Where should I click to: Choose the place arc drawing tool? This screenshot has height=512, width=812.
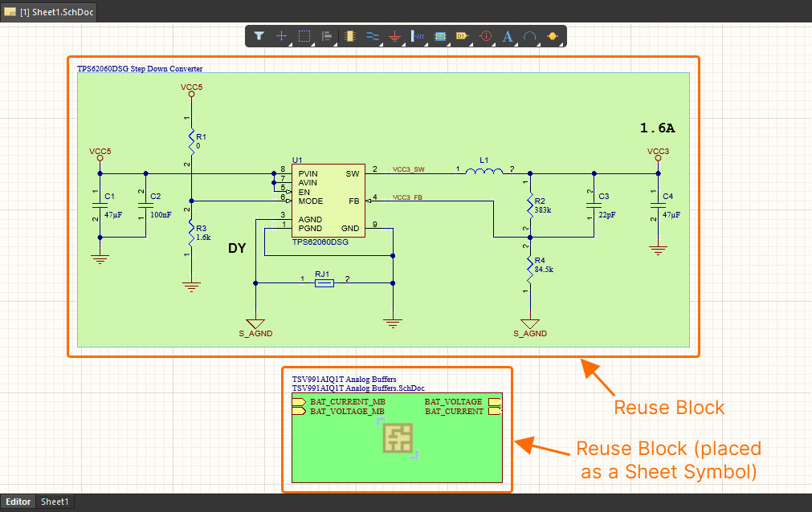pyautogui.click(x=529, y=36)
